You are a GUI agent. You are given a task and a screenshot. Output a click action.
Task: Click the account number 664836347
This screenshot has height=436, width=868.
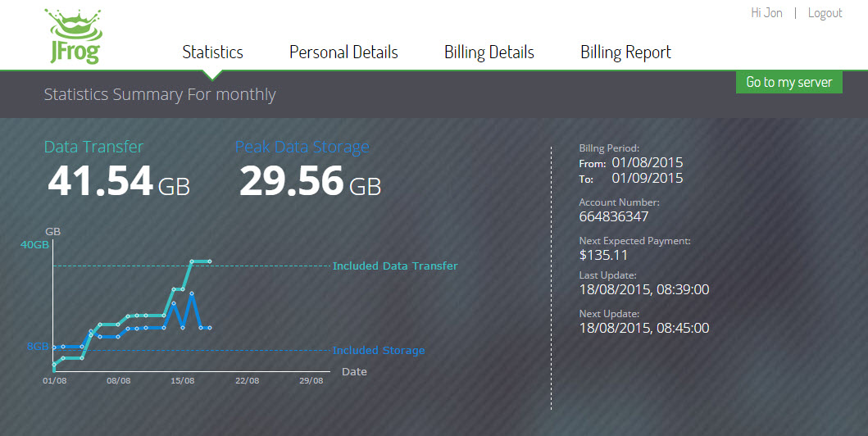click(614, 217)
